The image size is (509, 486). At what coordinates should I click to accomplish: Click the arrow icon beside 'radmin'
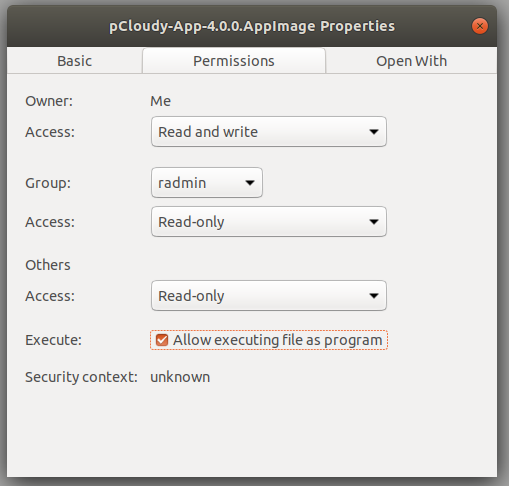point(250,183)
